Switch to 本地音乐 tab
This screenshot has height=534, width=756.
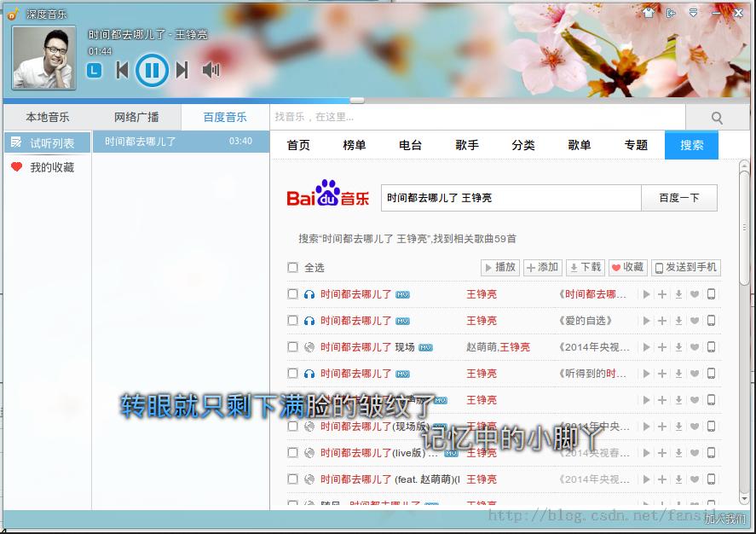pyautogui.click(x=48, y=117)
